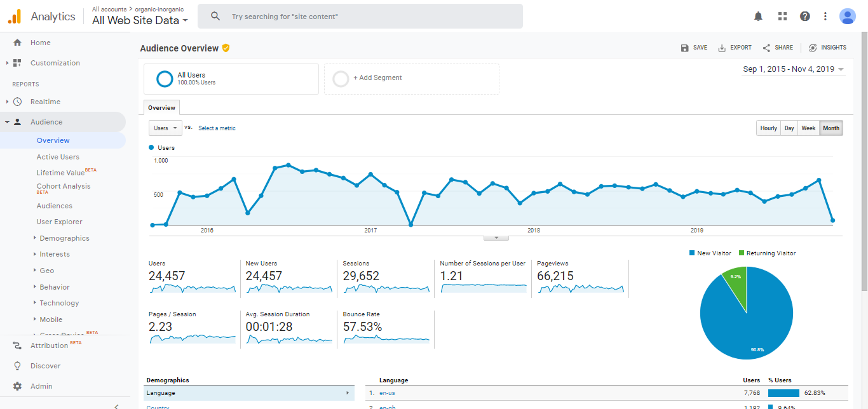Click the help question mark icon
The image size is (868, 409).
805,17
